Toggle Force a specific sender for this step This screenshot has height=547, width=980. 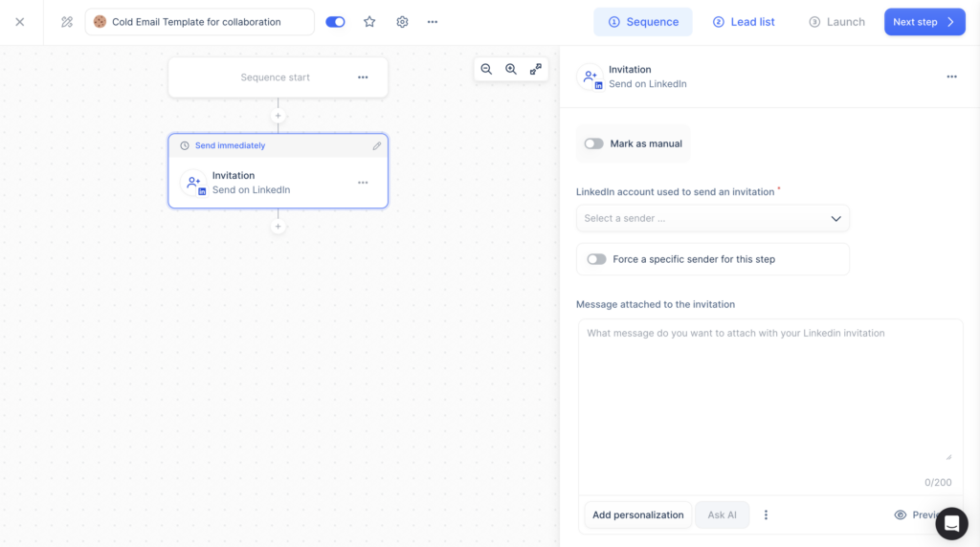[596, 259]
